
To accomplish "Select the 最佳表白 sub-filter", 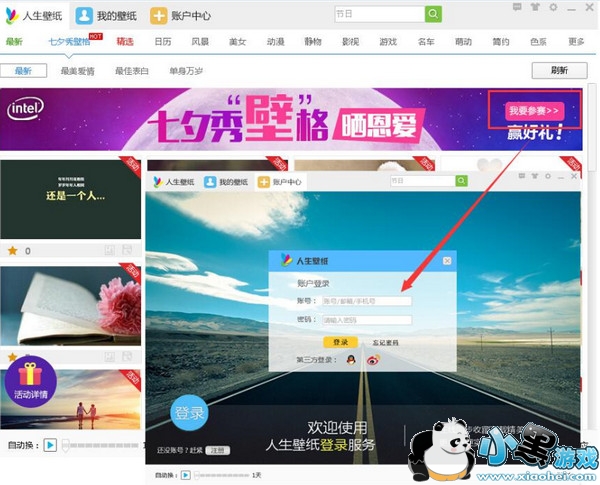I will 132,71.
